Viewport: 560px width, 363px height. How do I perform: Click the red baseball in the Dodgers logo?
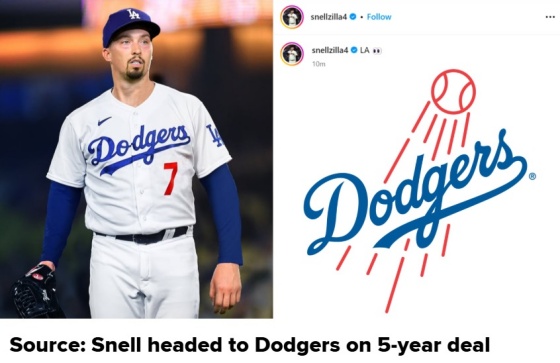(453, 91)
